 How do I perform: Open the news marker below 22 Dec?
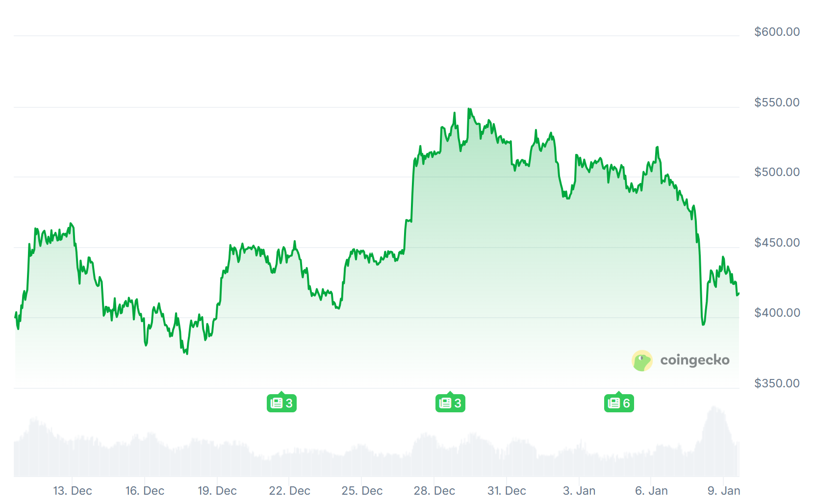[x=281, y=403]
